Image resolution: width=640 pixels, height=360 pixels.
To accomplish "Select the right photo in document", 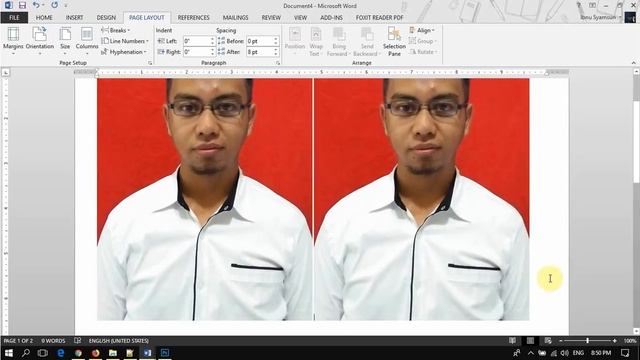I will 422,199.
